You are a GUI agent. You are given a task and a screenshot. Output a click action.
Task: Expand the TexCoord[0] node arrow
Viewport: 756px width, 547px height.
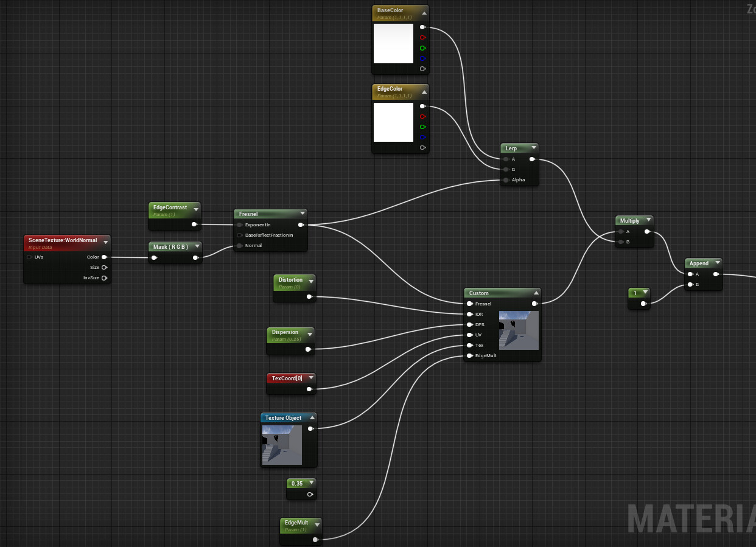tap(310, 377)
